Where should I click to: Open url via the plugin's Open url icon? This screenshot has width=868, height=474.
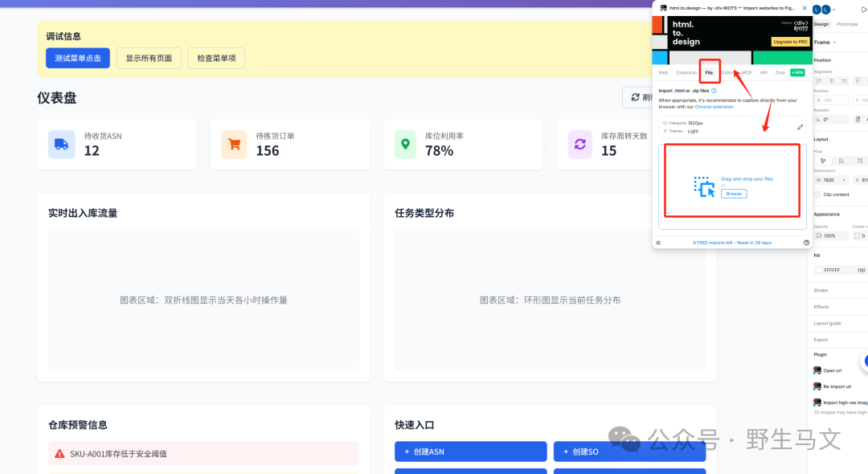tap(817, 370)
